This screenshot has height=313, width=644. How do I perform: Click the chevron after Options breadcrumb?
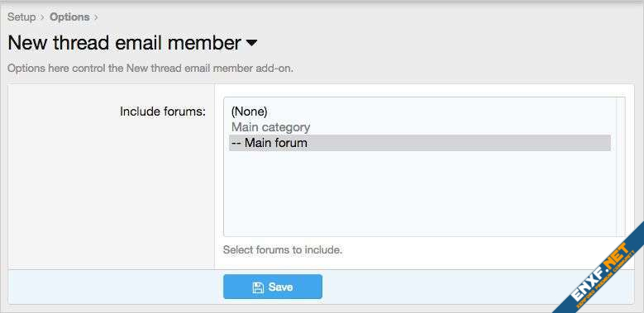[96, 17]
